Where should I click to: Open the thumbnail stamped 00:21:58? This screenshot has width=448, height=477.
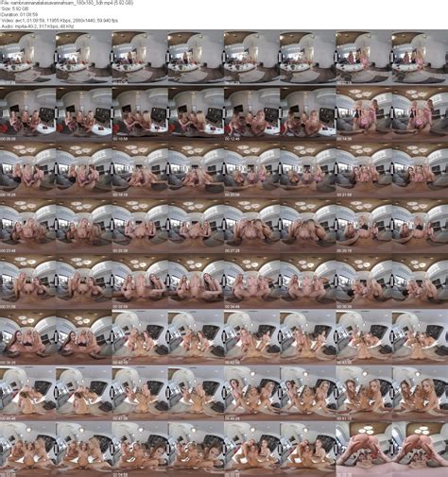392,170
